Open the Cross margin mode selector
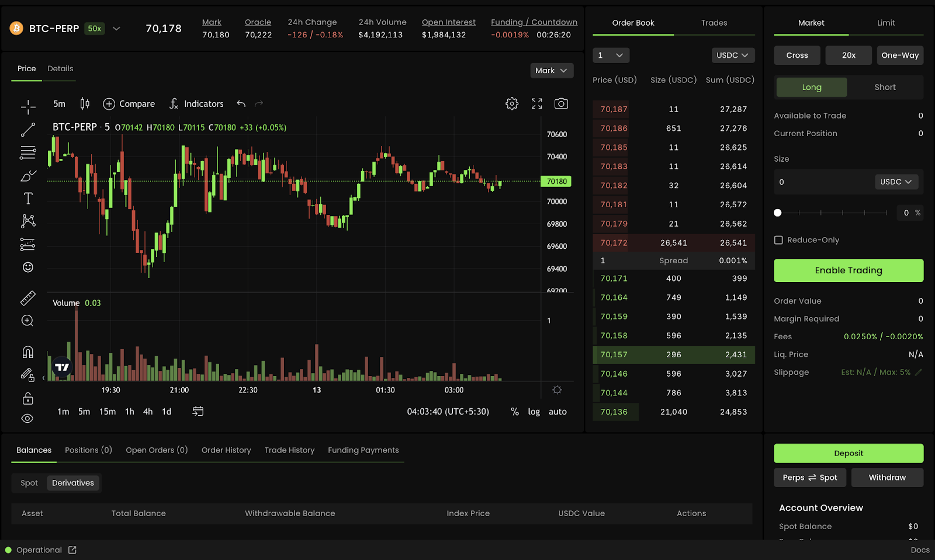The image size is (935, 560). click(797, 55)
